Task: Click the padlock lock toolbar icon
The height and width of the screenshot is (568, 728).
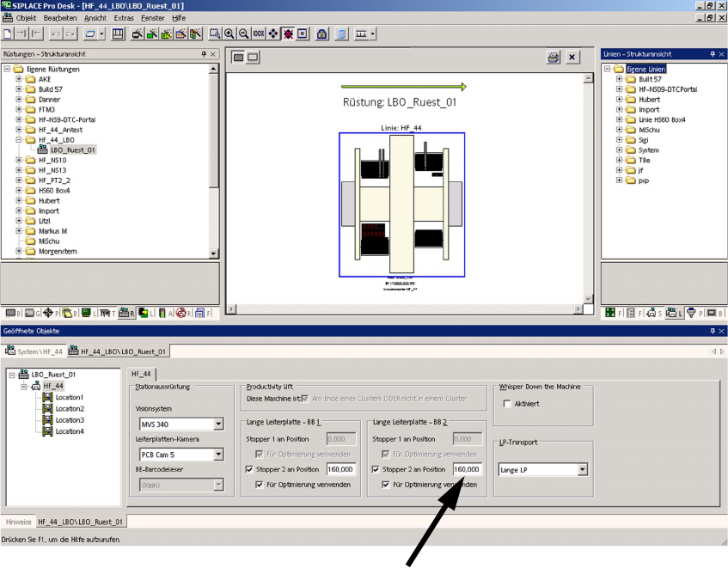Action: click(321, 34)
